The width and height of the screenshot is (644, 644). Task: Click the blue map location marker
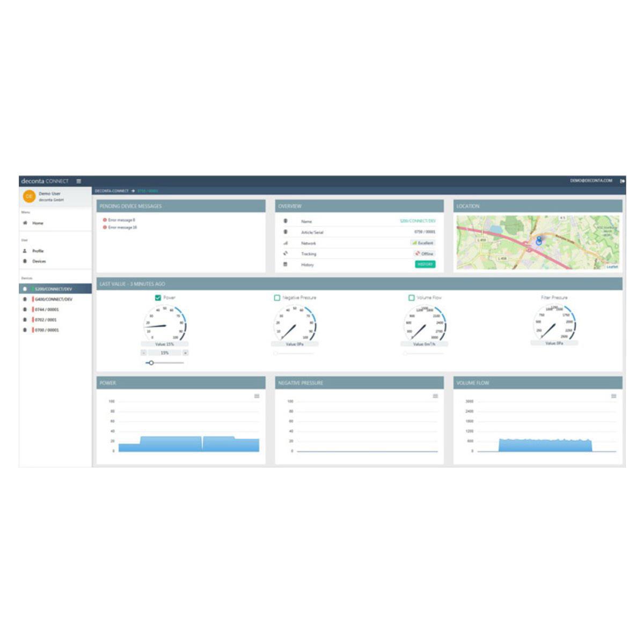539,241
